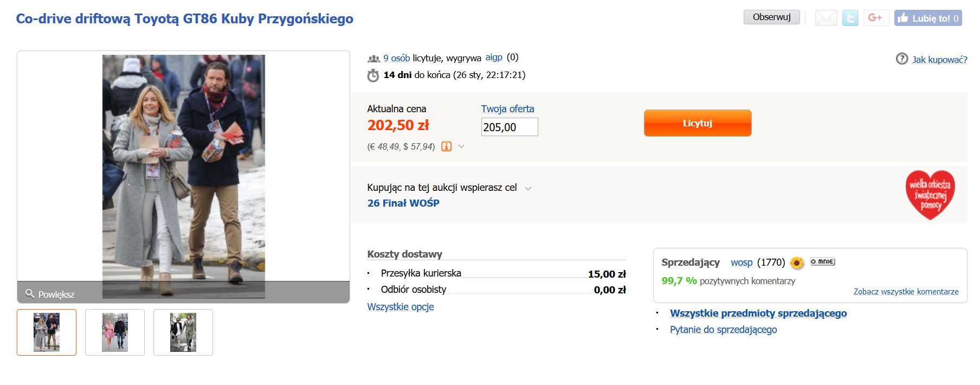The height and width of the screenshot is (385, 980).
Task: Open the Wszystkie opcje delivery link
Action: pos(401,307)
